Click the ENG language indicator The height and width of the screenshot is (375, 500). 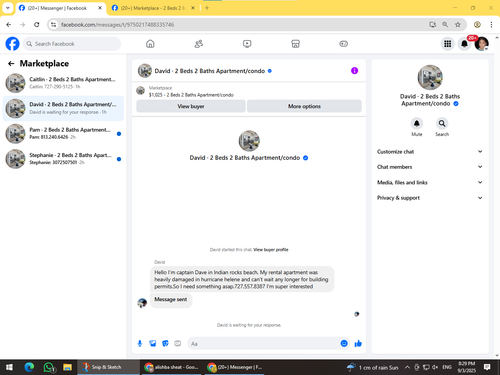coord(447,367)
